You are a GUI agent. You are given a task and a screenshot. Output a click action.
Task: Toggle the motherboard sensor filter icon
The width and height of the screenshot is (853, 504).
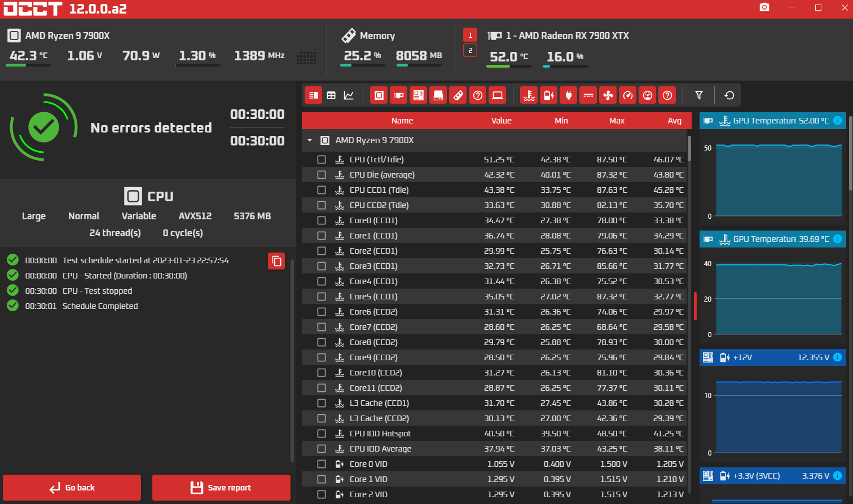pyautogui.click(x=419, y=95)
